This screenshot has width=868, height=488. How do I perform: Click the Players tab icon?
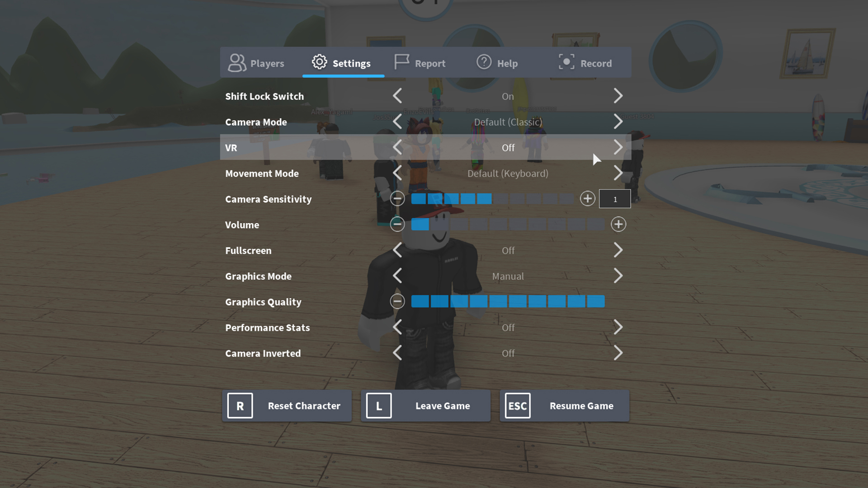237,63
